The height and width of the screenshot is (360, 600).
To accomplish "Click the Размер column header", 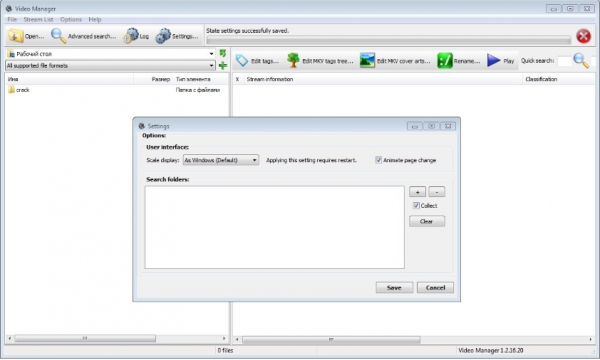I will (x=153, y=79).
